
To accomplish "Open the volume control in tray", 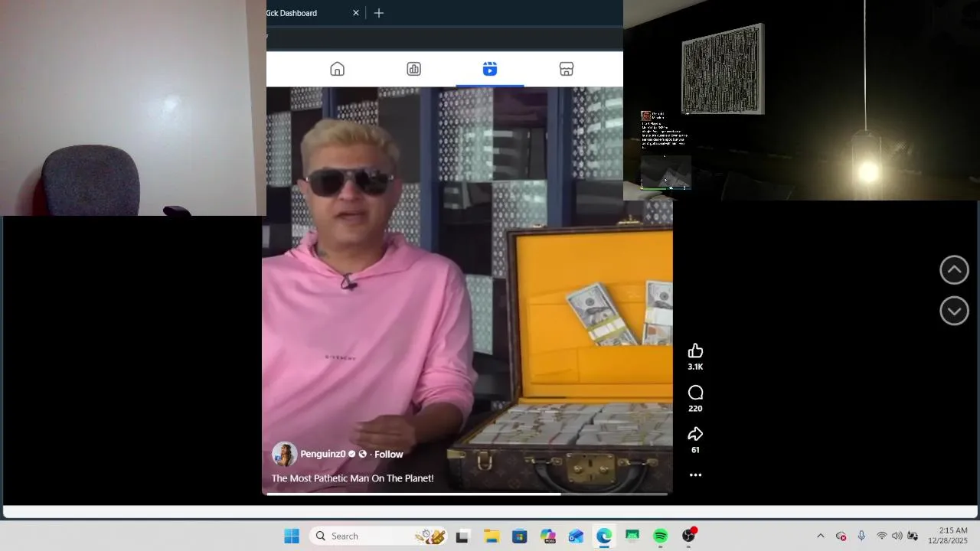I will [x=897, y=536].
